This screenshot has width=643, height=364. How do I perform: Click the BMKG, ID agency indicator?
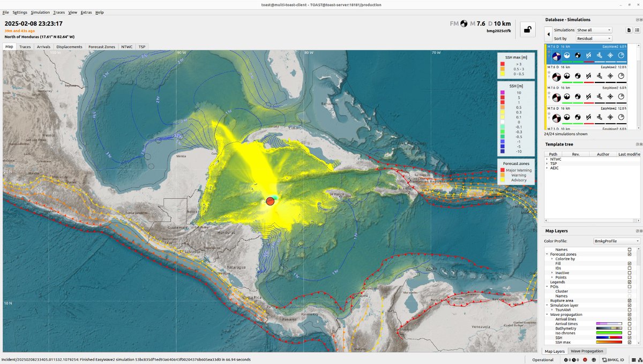613,360
